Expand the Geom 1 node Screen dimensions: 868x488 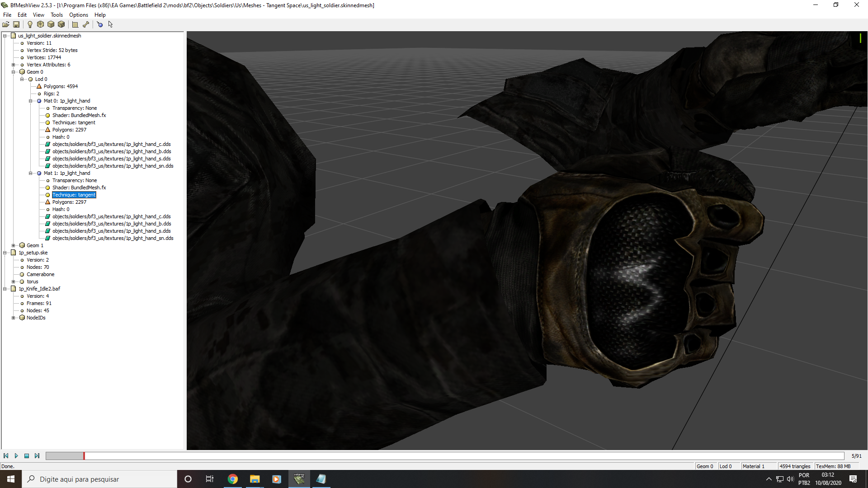coord(14,245)
